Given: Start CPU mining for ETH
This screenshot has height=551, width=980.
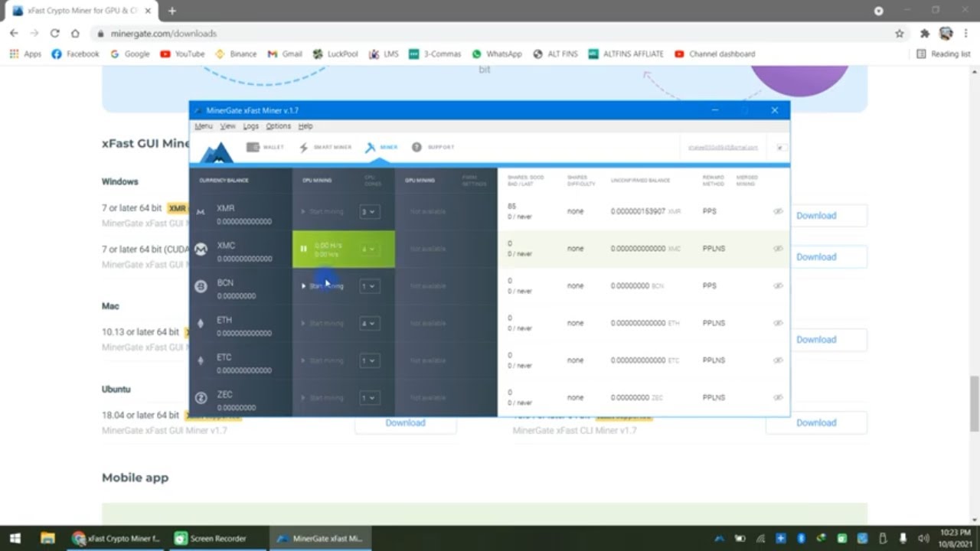Looking at the screenshot, I should pyautogui.click(x=322, y=323).
